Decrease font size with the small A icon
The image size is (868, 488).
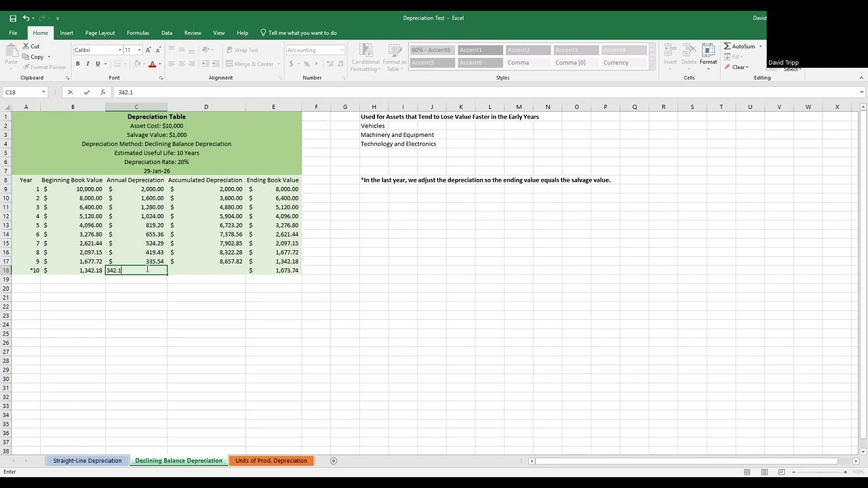coord(158,50)
